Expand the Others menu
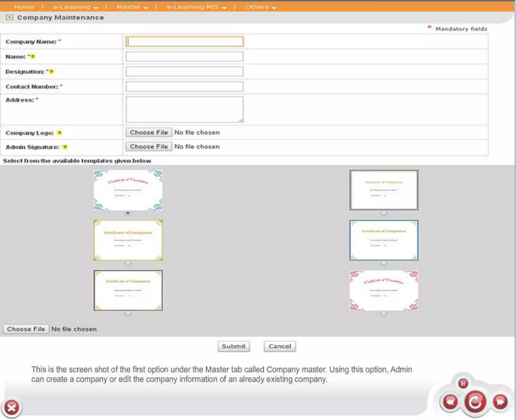 pos(261,7)
